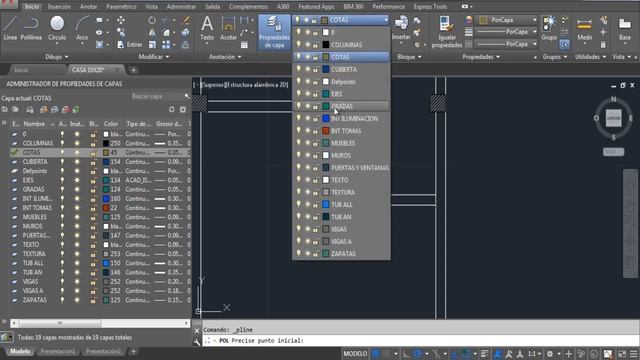Open Propiedades de capa panel
The width and height of the screenshot is (640, 360).
pos(274,32)
